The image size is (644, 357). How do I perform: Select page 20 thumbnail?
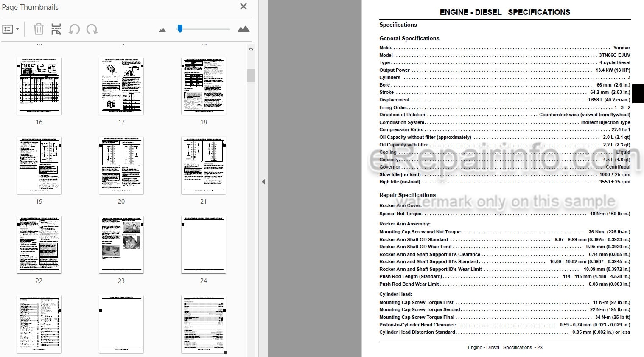click(x=121, y=166)
